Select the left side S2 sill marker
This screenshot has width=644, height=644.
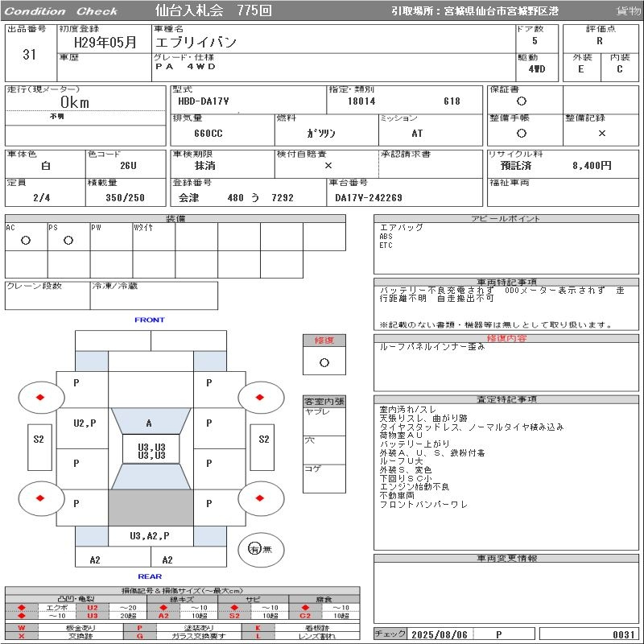pyautogui.click(x=39, y=440)
